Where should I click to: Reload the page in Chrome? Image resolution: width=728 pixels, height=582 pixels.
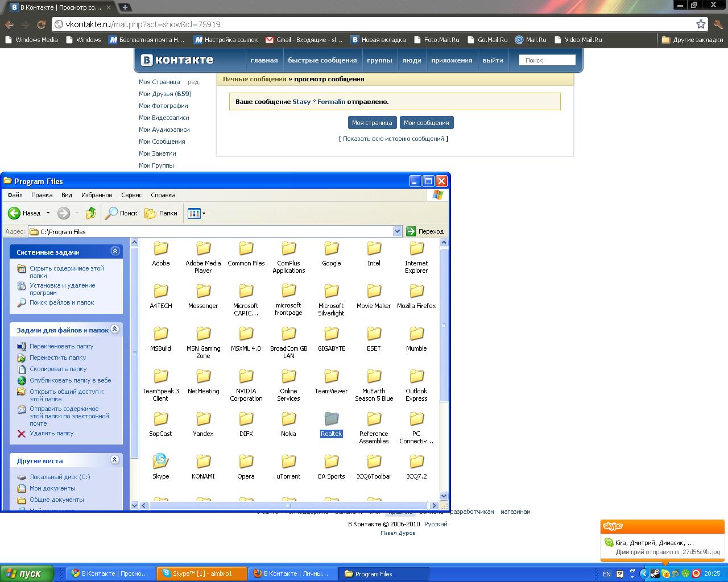[x=41, y=24]
